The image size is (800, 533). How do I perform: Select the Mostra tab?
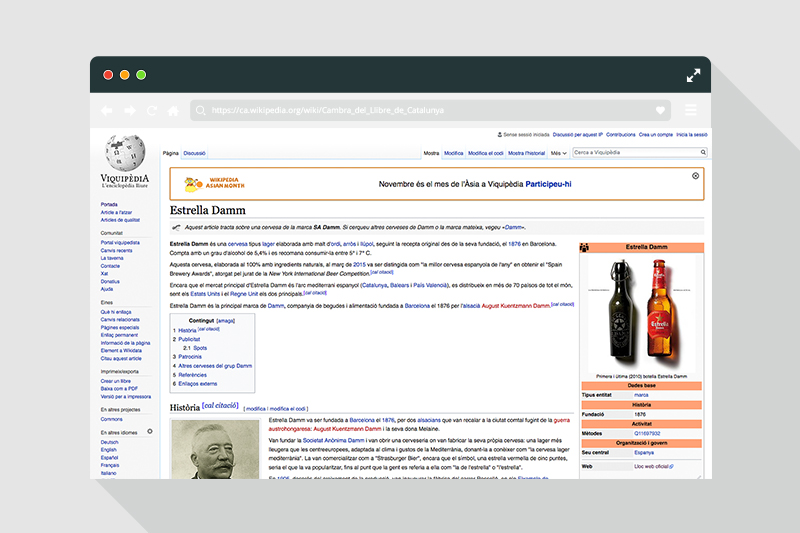(x=431, y=153)
